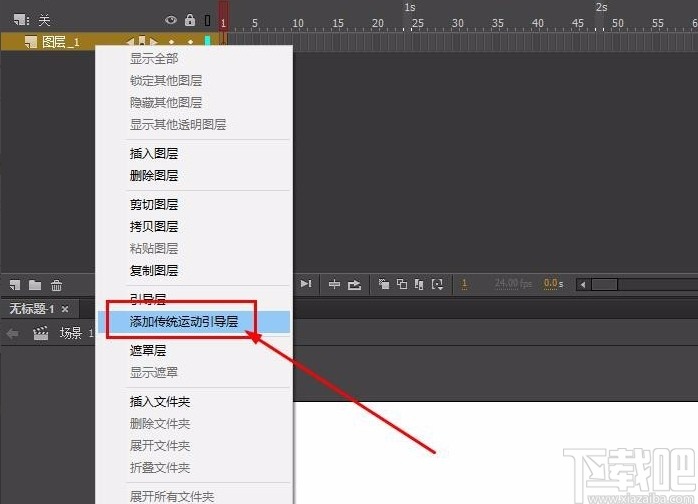
Task: Click the new folder icon
Action: [x=35, y=285]
